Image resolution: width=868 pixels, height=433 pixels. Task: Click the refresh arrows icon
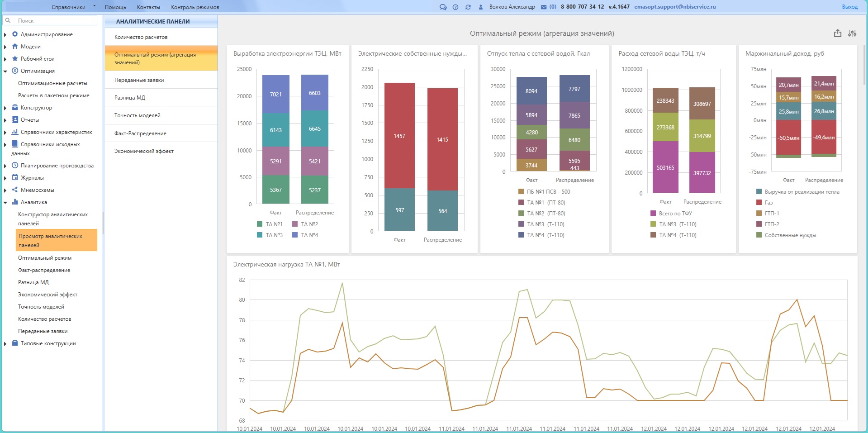click(x=468, y=7)
